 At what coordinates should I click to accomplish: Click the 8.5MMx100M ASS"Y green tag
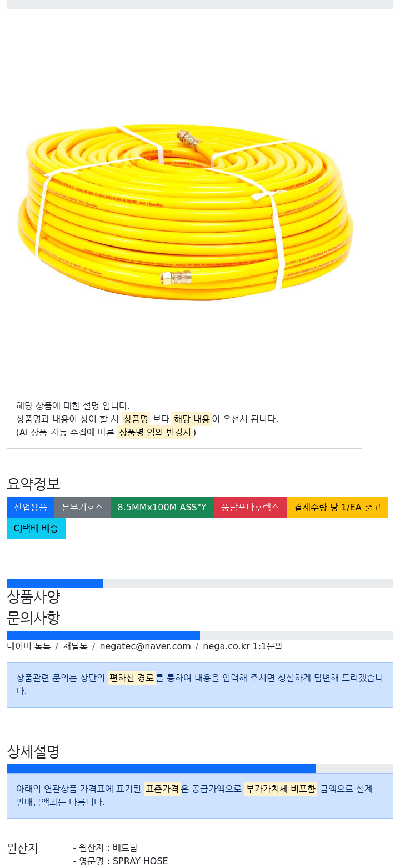pos(162,508)
